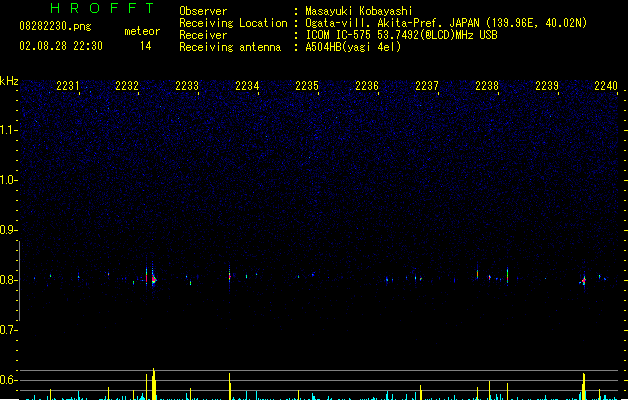This screenshot has width=629, height=400.
Task: Click the observer name Masayuki Kobayashi
Action: tap(359, 11)
